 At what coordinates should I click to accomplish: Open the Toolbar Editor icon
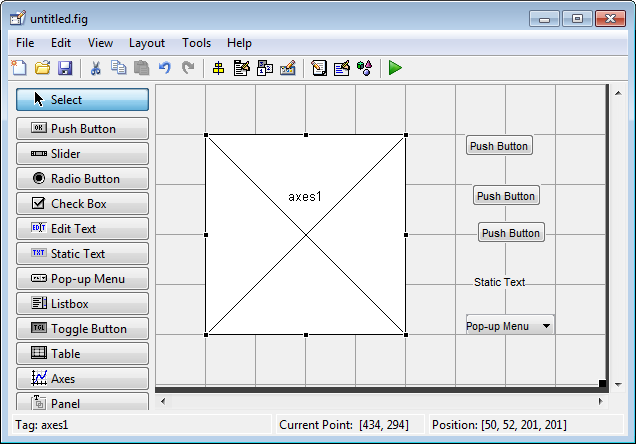(288, 68)
